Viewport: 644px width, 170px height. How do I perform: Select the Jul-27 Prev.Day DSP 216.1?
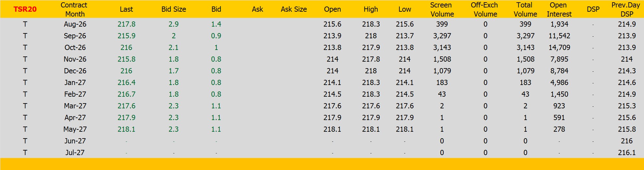(x=627, y=153)
